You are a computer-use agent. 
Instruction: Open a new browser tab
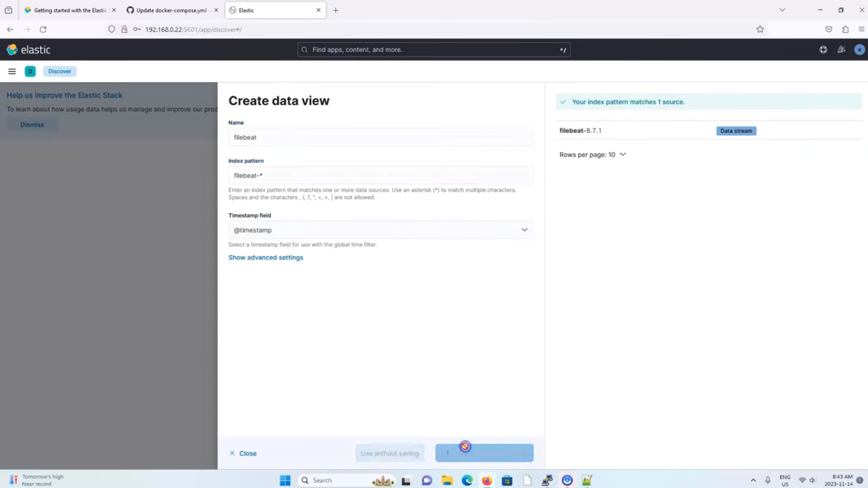pos(336,10)
